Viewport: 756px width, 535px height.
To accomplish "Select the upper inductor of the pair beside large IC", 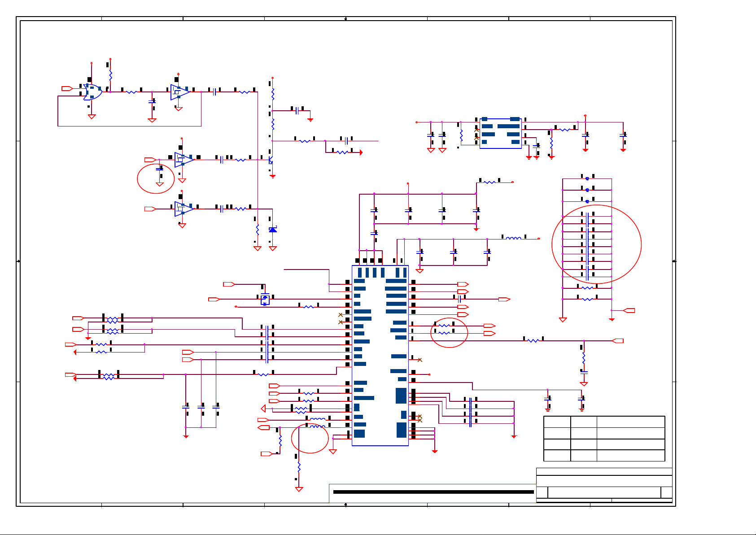I will point(318,419).
